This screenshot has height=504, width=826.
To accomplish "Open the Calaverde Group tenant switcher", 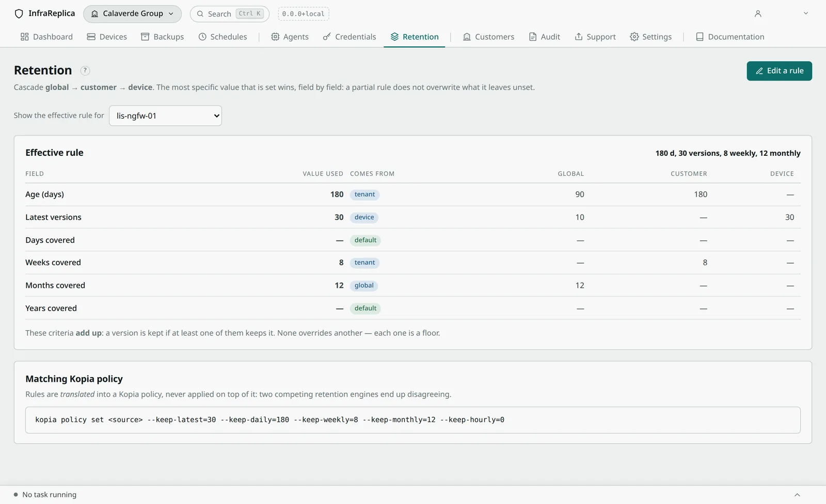I will [132, 14].
